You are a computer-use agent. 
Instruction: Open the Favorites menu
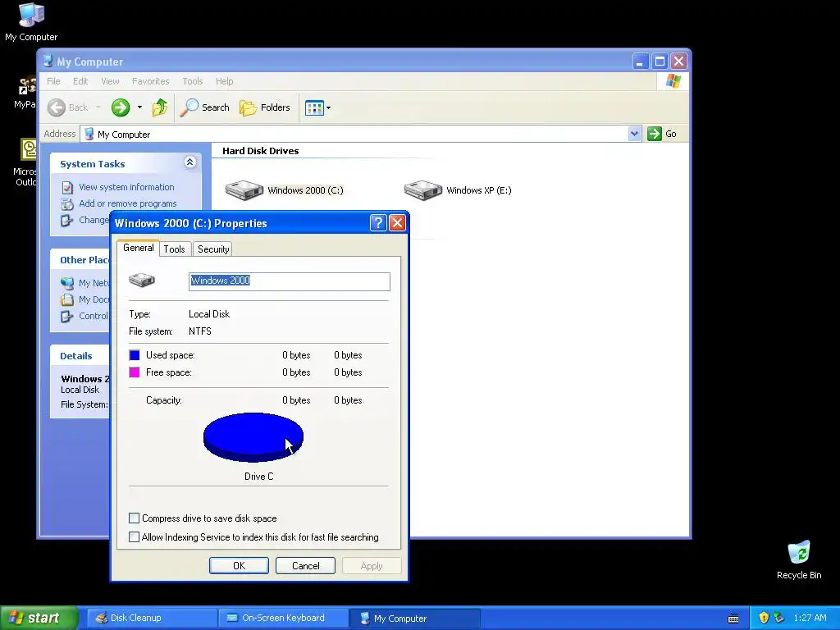tap(151, 81)
